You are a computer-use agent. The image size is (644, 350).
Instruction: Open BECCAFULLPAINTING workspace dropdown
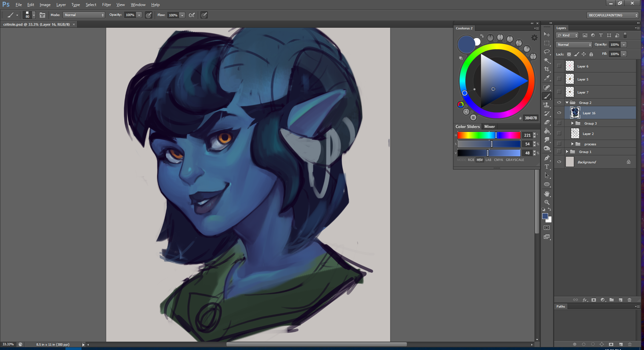tap(613, 15)
